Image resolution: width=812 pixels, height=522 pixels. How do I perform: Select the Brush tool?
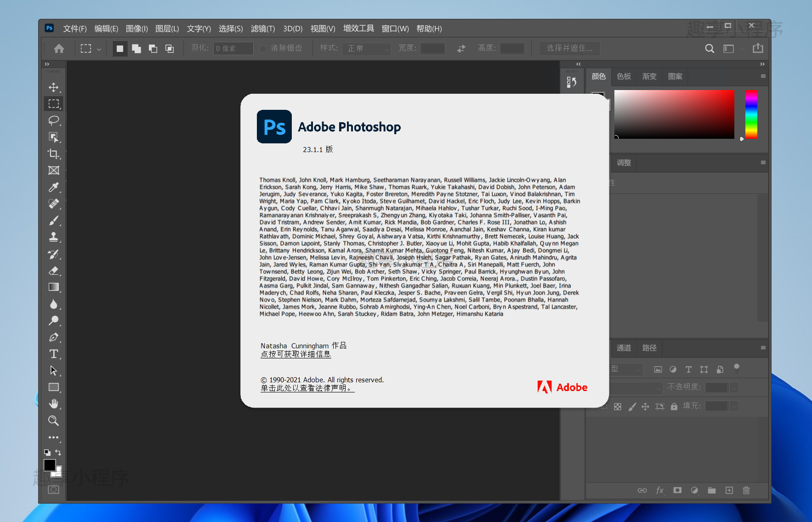point(54,221)
